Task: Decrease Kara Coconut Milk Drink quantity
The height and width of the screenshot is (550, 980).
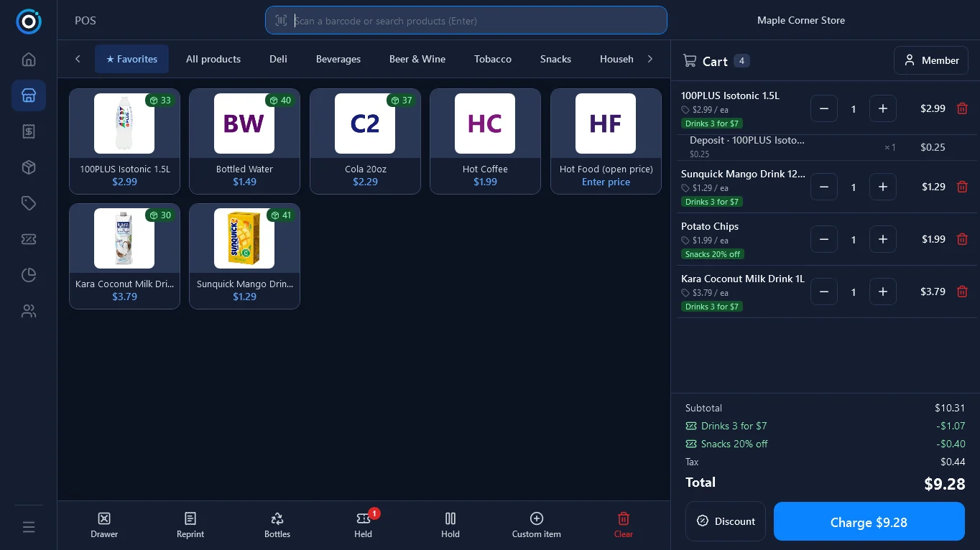Action: (x=824, y=292)
